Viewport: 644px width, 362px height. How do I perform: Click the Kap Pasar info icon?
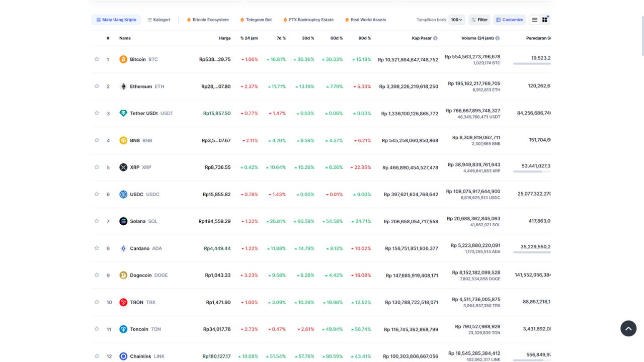[x=435, y=38]
